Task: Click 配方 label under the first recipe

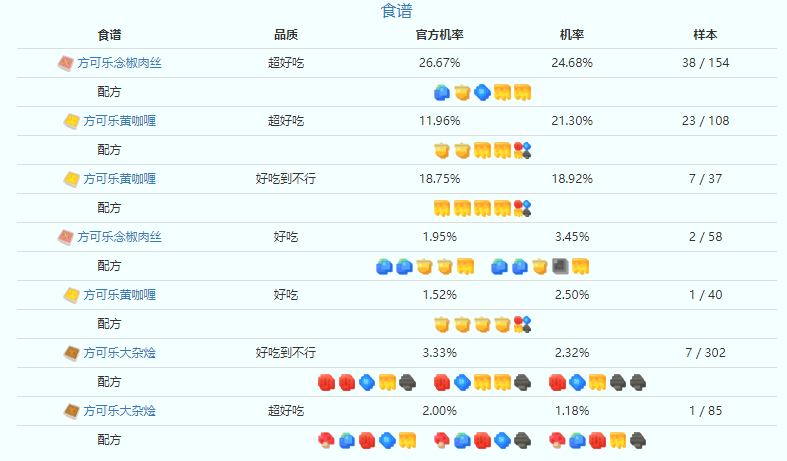Action: [x=109, y=92]
